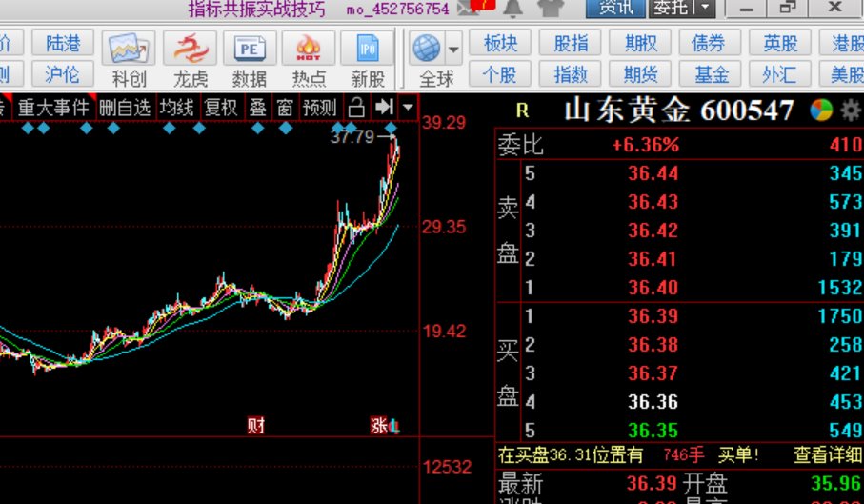Open the 外汇 category

click(x=779, y=73)
